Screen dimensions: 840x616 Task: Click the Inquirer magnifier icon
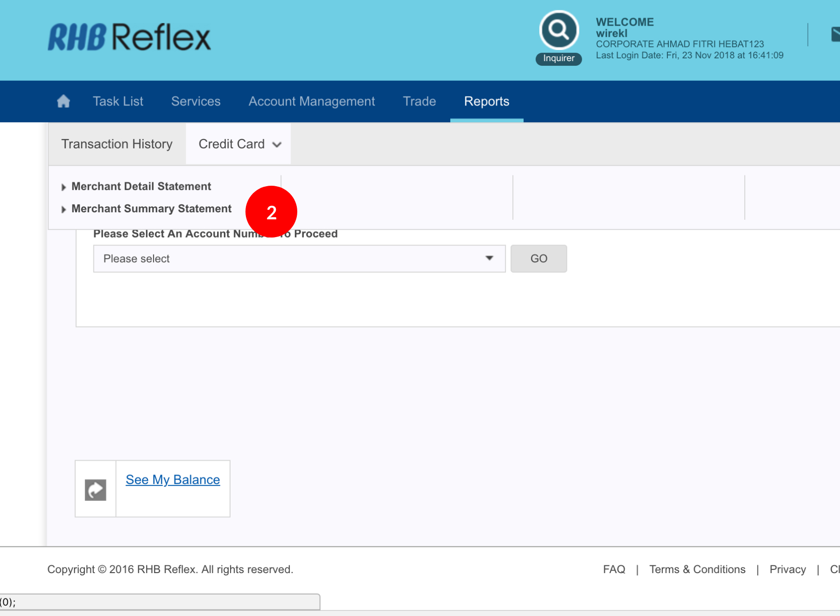pos(559,30)
